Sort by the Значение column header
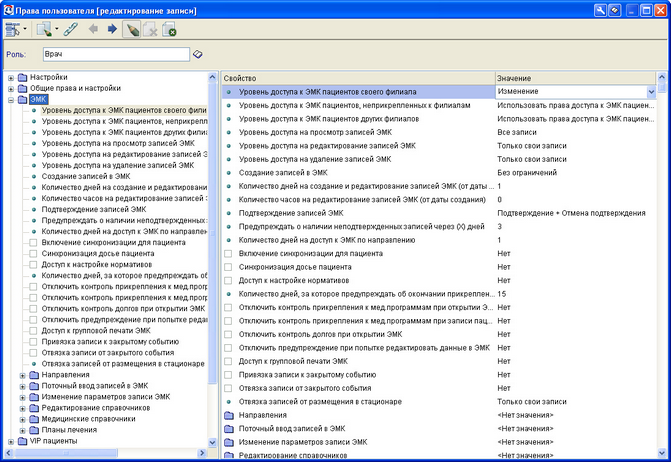Image resolution: width=671 pixels, height=462 pixels. (x=575, y=78)
